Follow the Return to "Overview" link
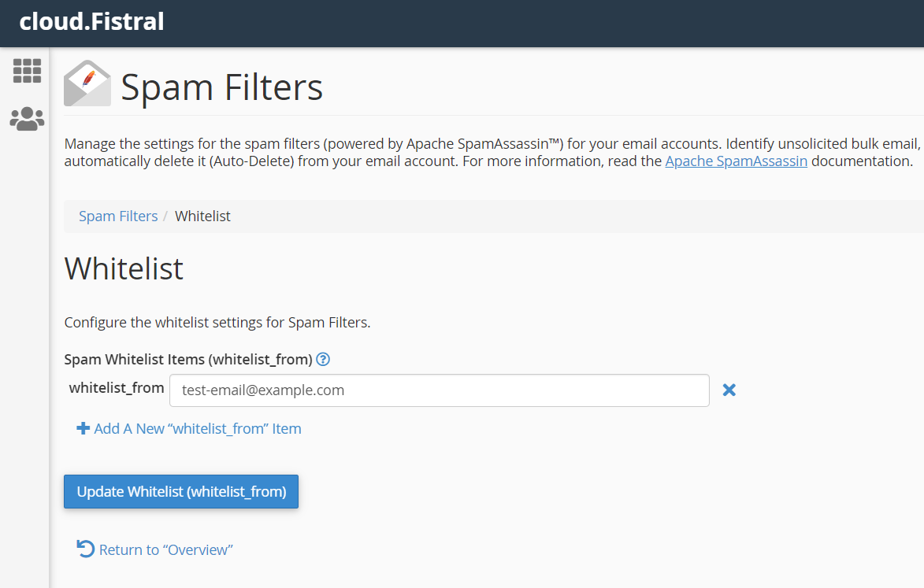This screenshot has height=588, width=924. (x=165, y=549)
